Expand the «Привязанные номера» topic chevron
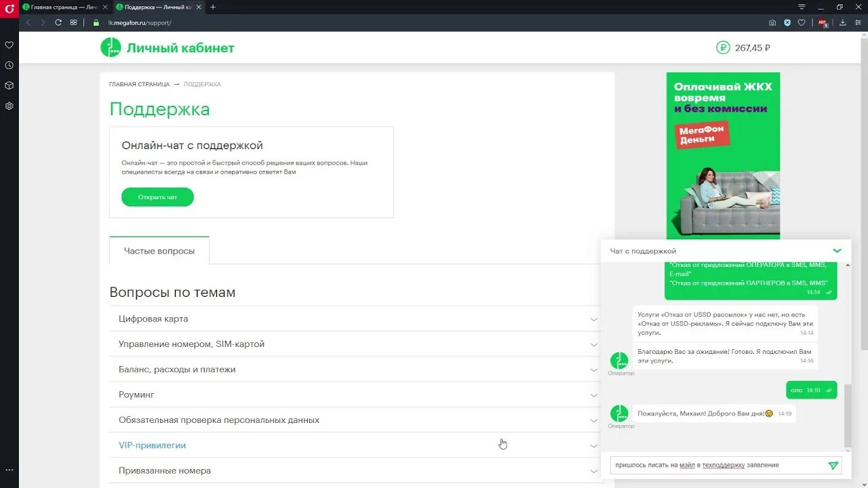This screenshot has height=488, width=868. click(x=594, y=471)
